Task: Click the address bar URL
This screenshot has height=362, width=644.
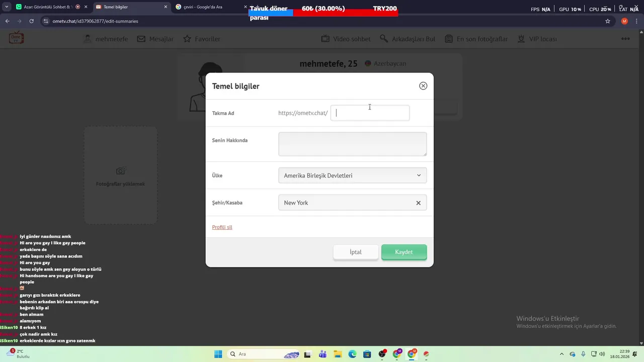Action: click(96, 21)
